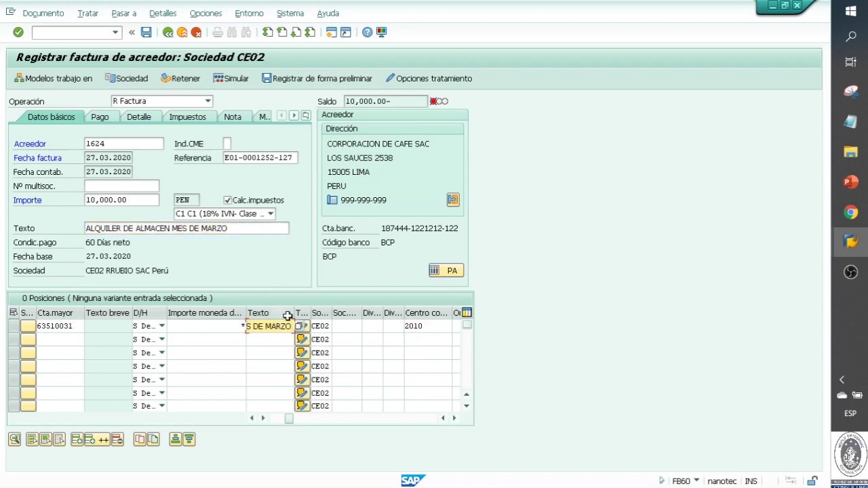Click the sort ascending icon below table

tap(175, 439)
